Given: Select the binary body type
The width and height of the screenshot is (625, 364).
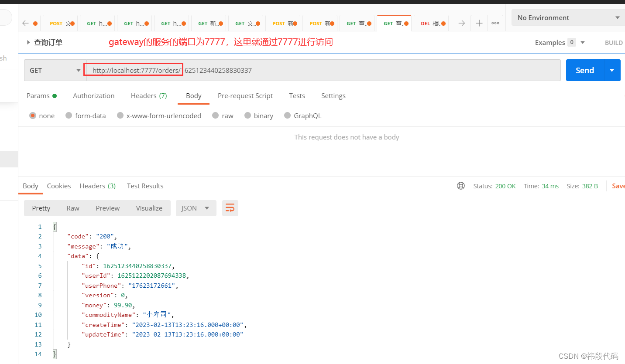Looking at the screenshot, I should pos(259,116).
